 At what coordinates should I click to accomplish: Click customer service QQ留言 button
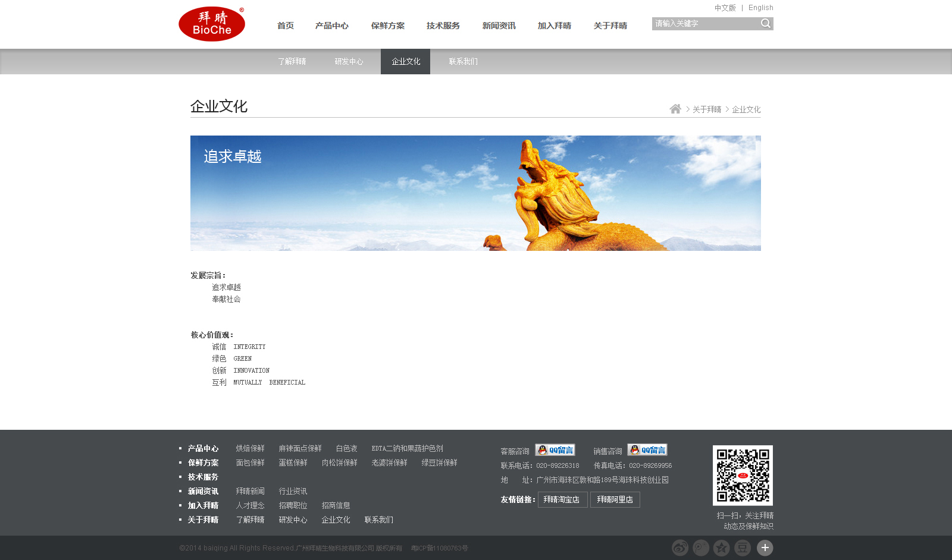(x=555, y=450)
